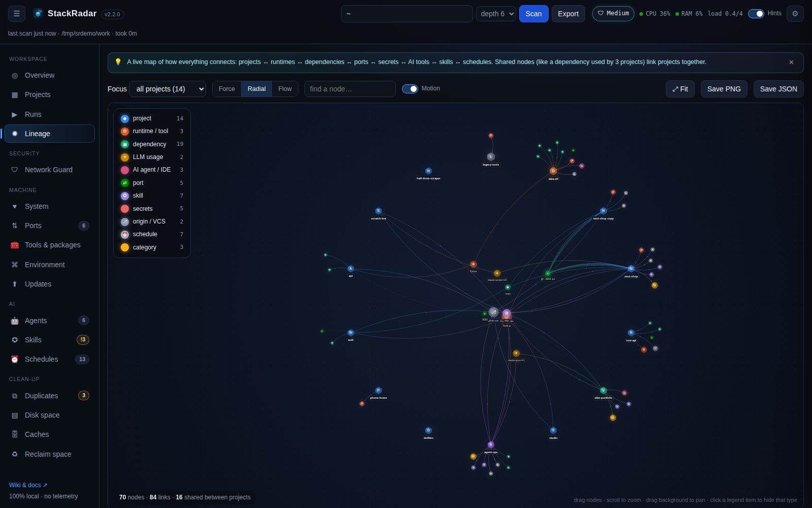Click the Export button
812x508 pixels.
(x=568, y=14)
